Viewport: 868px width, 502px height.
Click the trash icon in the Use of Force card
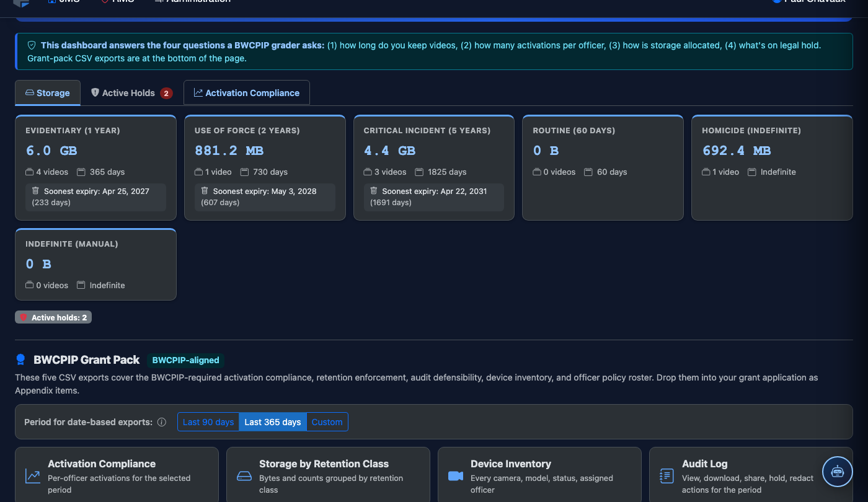point(205,191)
